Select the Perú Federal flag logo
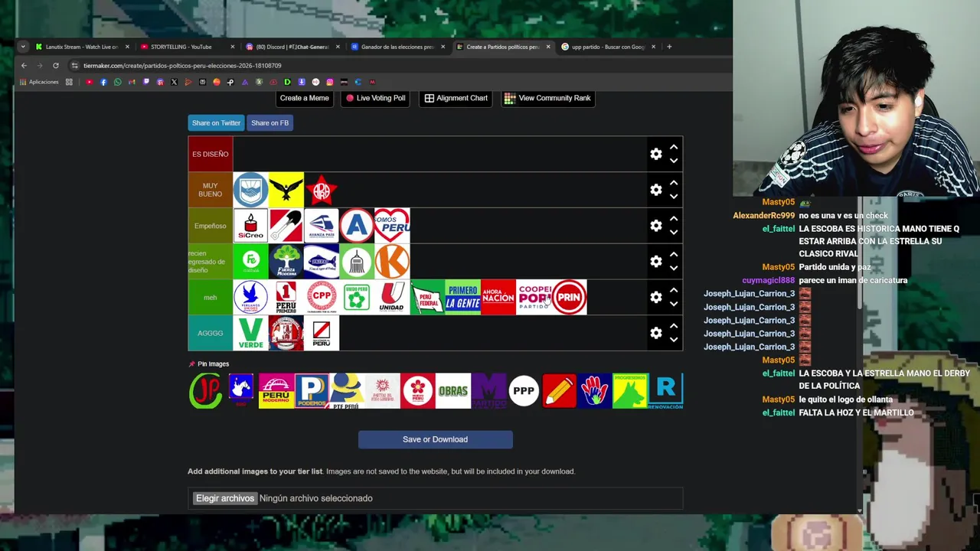 [x=427, y=297]
